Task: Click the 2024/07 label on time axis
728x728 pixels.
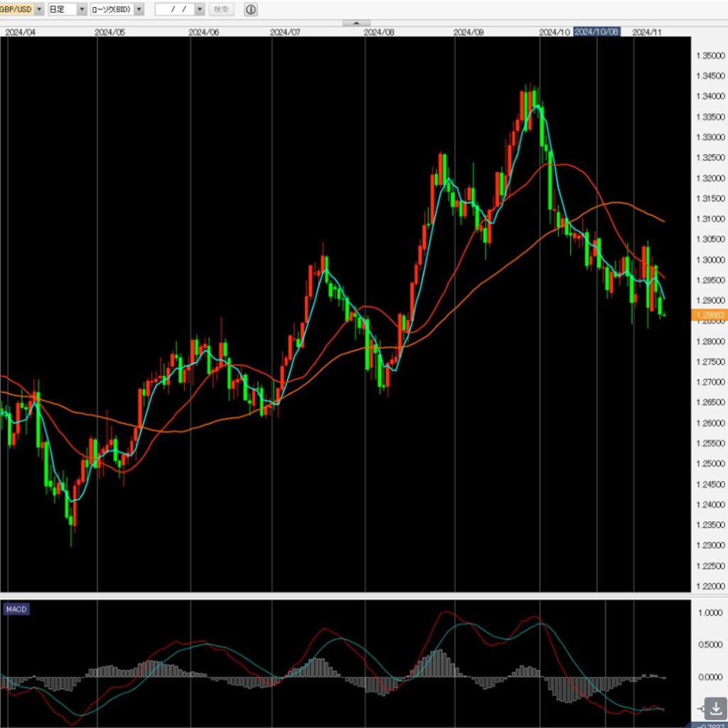Action: click(286, 32)
